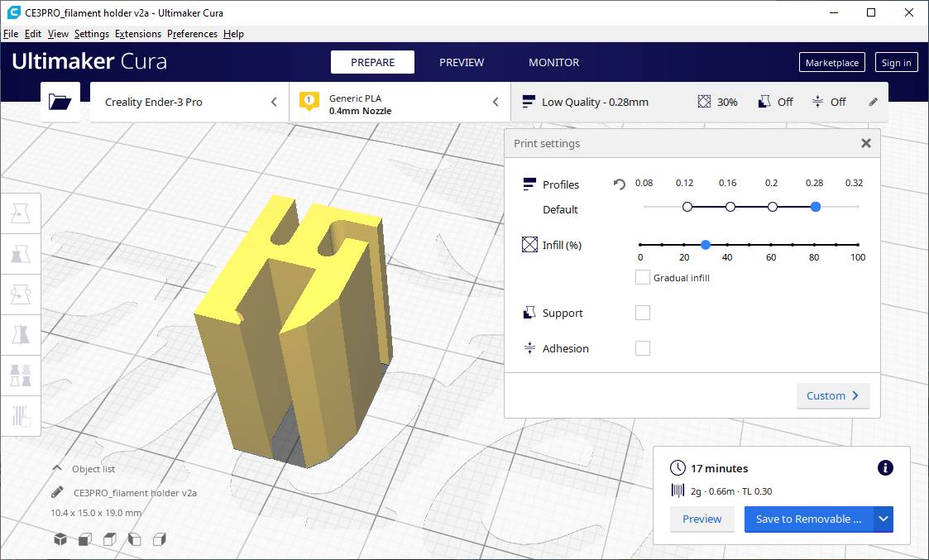Open the Preferences menu

[192, 34]
